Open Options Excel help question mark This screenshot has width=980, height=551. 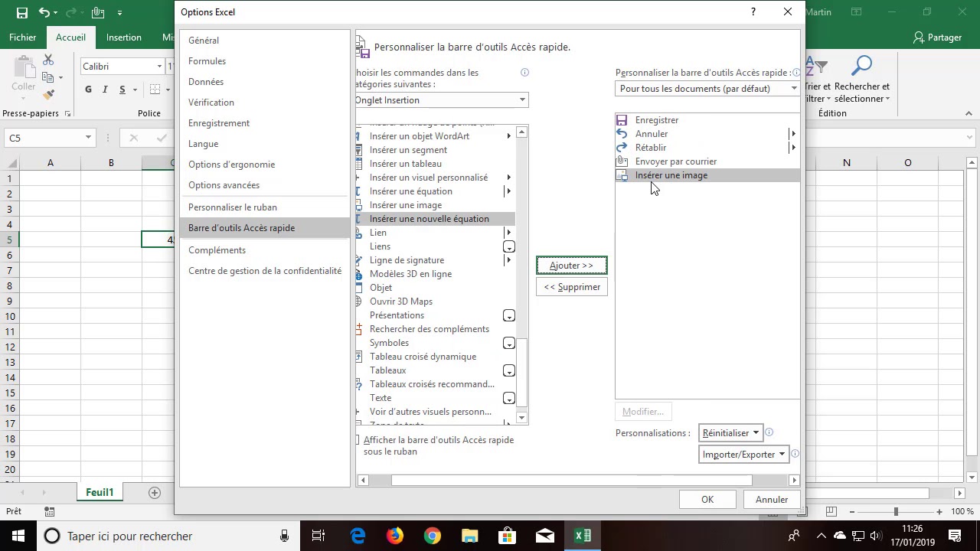click(753, 12)
